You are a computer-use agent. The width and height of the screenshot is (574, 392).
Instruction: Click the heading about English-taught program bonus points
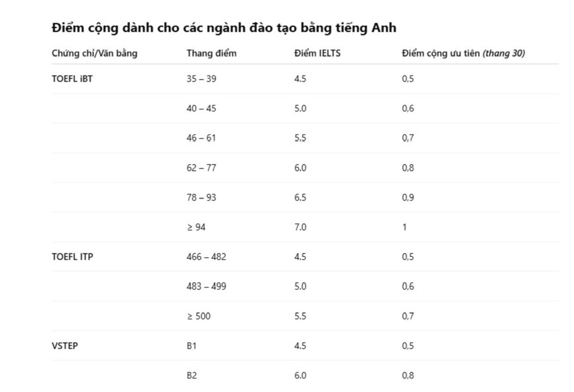click(x=224, y=28)
